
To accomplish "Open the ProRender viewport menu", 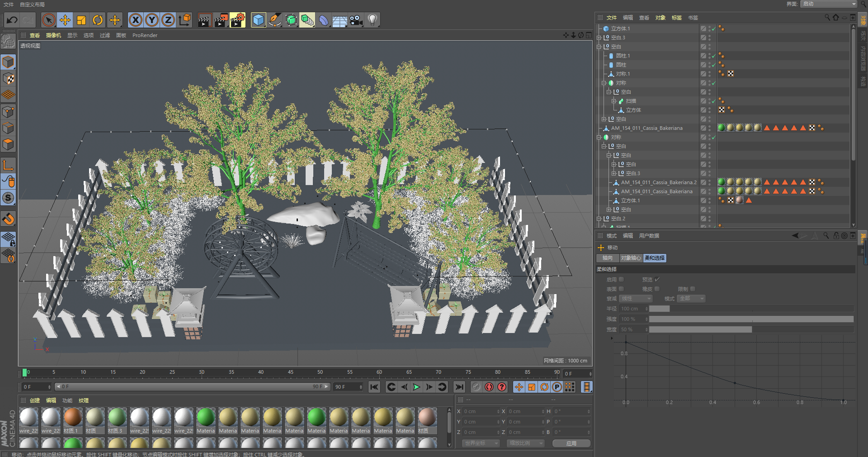I will pos(145,35).
